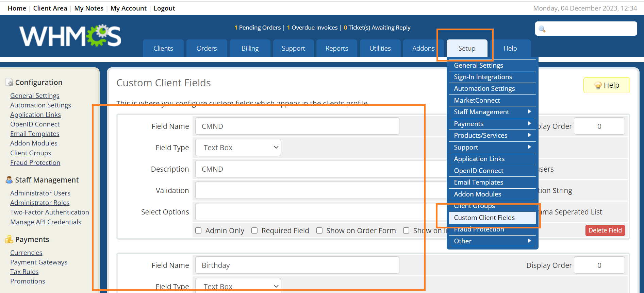Open Administrator Users link

click(40, 193)
